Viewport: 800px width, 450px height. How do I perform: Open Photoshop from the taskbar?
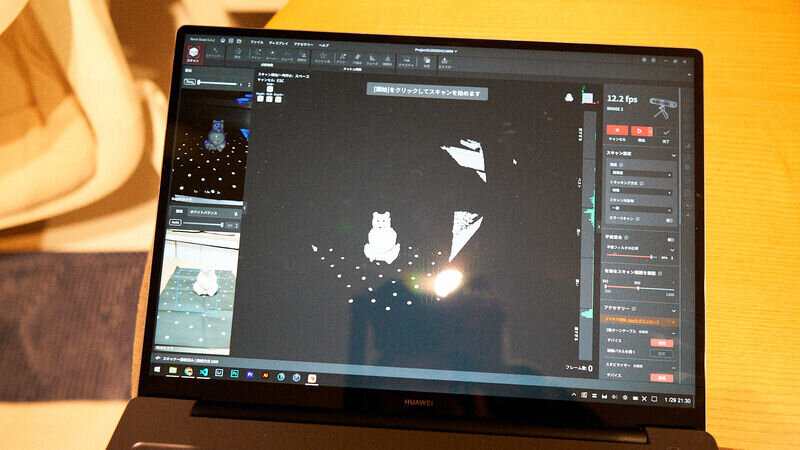(x=235, y=374)
